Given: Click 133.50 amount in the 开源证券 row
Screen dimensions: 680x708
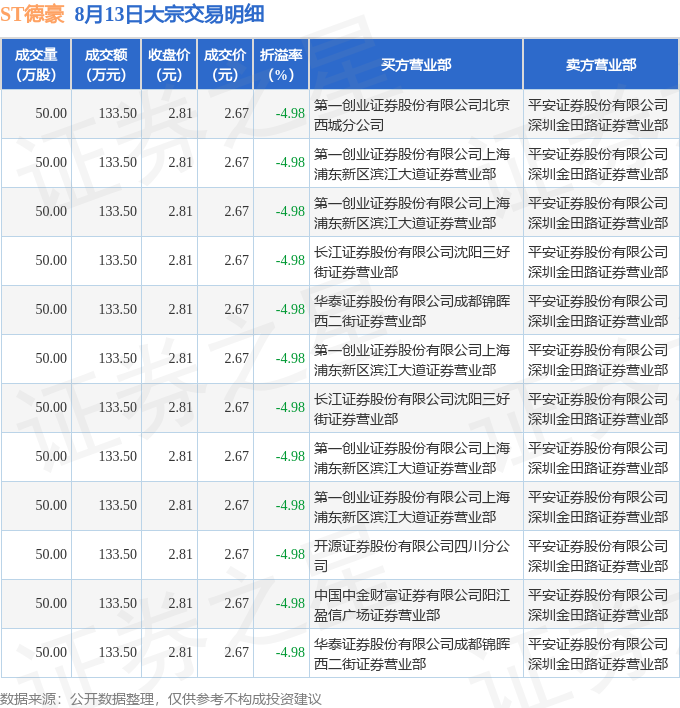Looking at the screenshot, I should point(118,554).
